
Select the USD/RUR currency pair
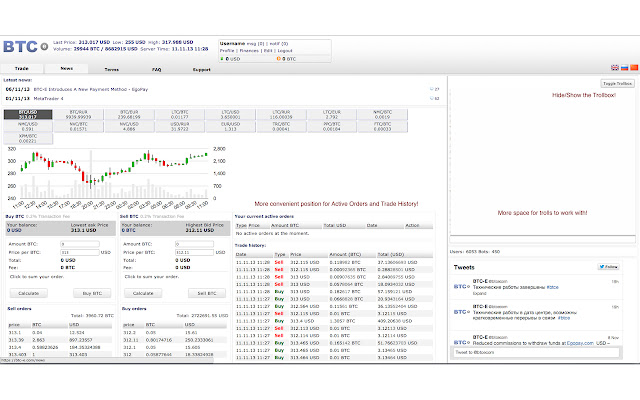click(180, 127)
